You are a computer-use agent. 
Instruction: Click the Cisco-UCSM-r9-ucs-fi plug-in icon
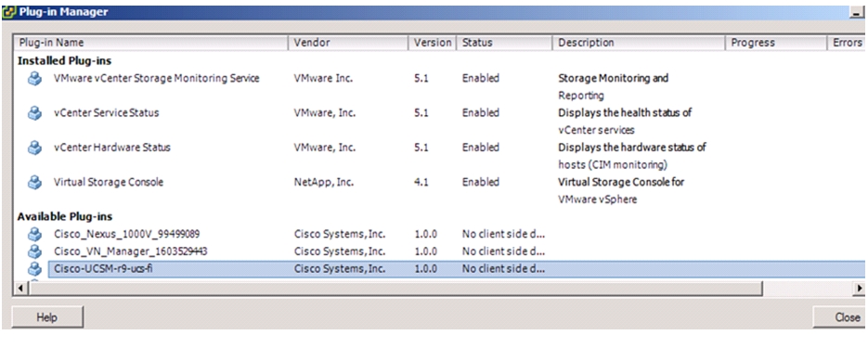[35, 269]
